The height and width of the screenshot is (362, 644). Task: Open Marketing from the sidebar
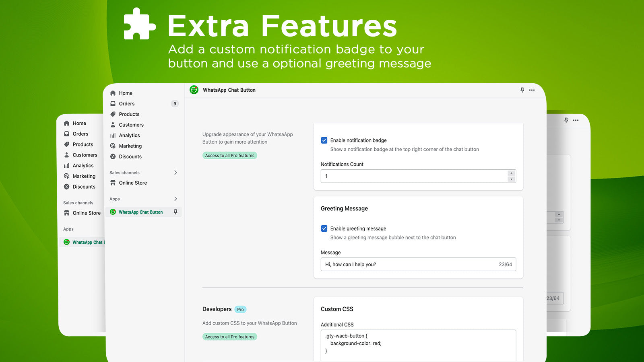pos(113,146)
